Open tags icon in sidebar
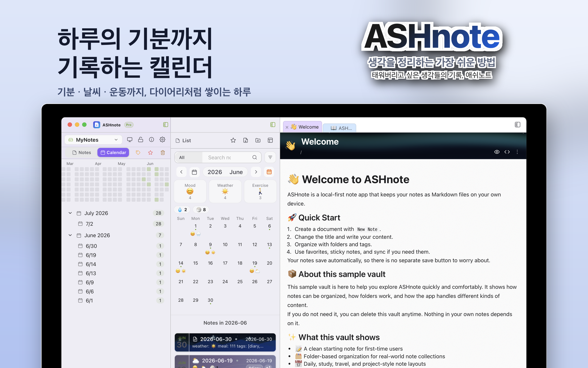This screenshot has width=588, height=368. [138, 152]
